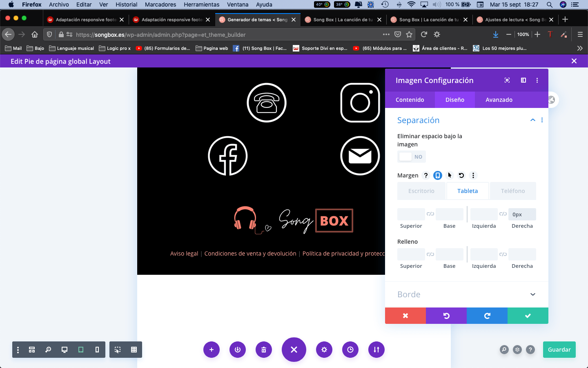
Task: Toggle Relleno Superior-Base link icon
Action: pos(430,254)
